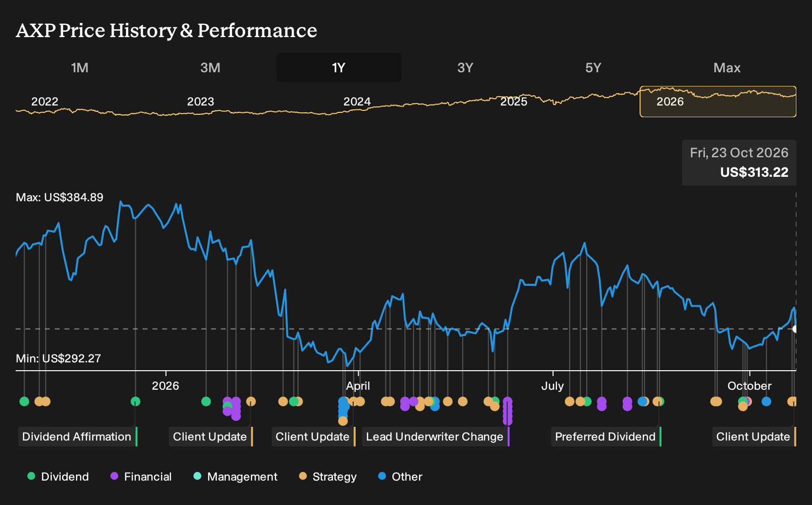Toggle the Other legend filter
The height and width of the screenshot is (505, 812).
[x=400, y=477]
